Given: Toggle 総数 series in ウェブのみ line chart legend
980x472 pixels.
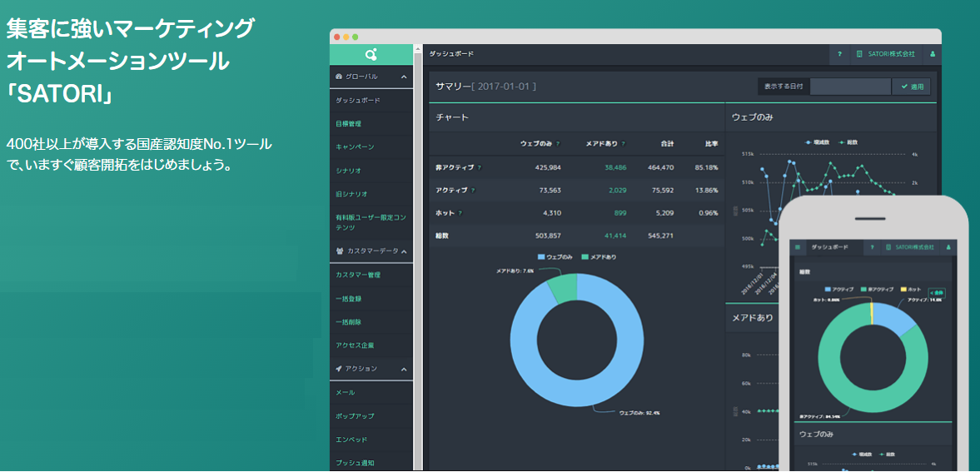Looking at the screenshot, I should [848, 142].
